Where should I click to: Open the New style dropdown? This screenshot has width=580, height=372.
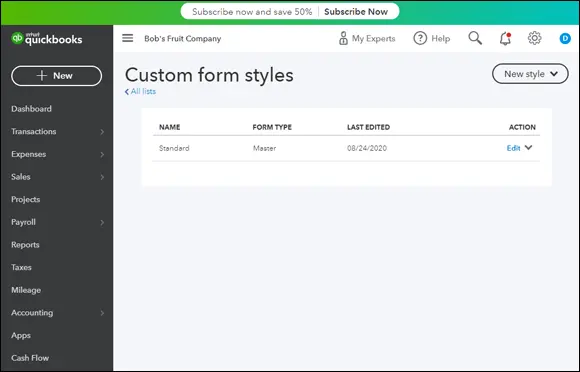(530, 74)
